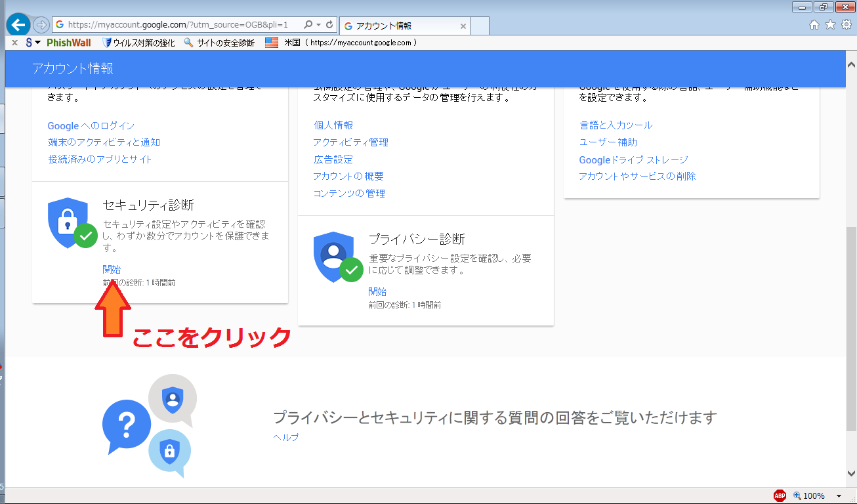This screenshot has width=857, height=504.
Task: Close the アカウント情報 tab
Action: (x=463, y=26)
